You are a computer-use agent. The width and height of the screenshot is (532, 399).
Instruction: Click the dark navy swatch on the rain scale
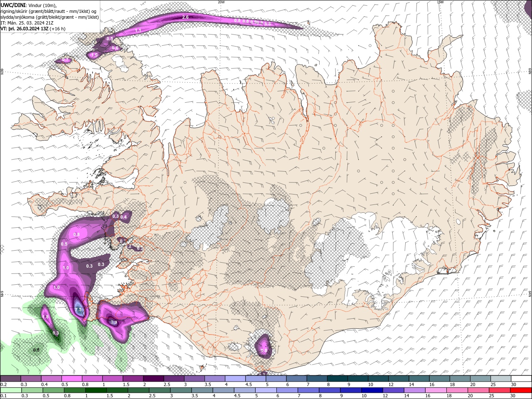372,390
